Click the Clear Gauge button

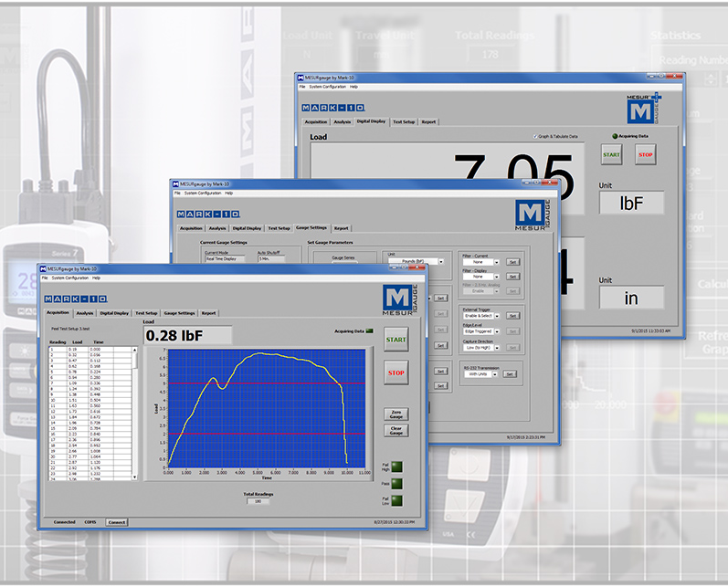pyautogui.click(x=396, y=431)
